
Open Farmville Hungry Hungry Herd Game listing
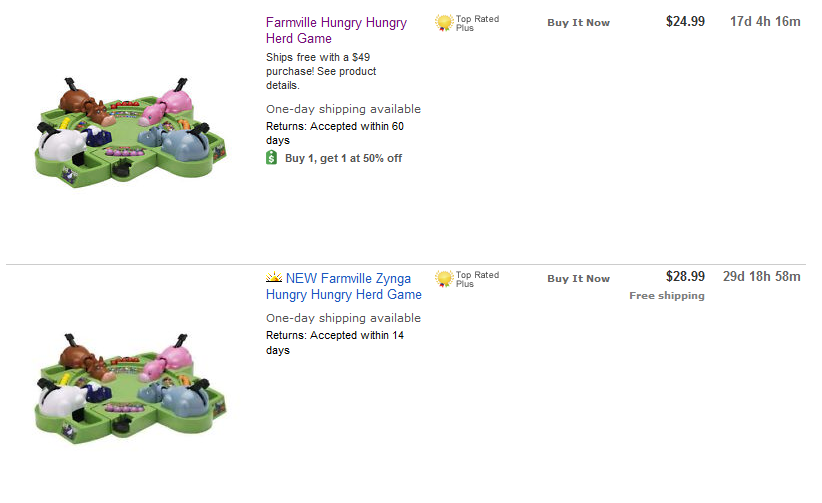(336, 30)
